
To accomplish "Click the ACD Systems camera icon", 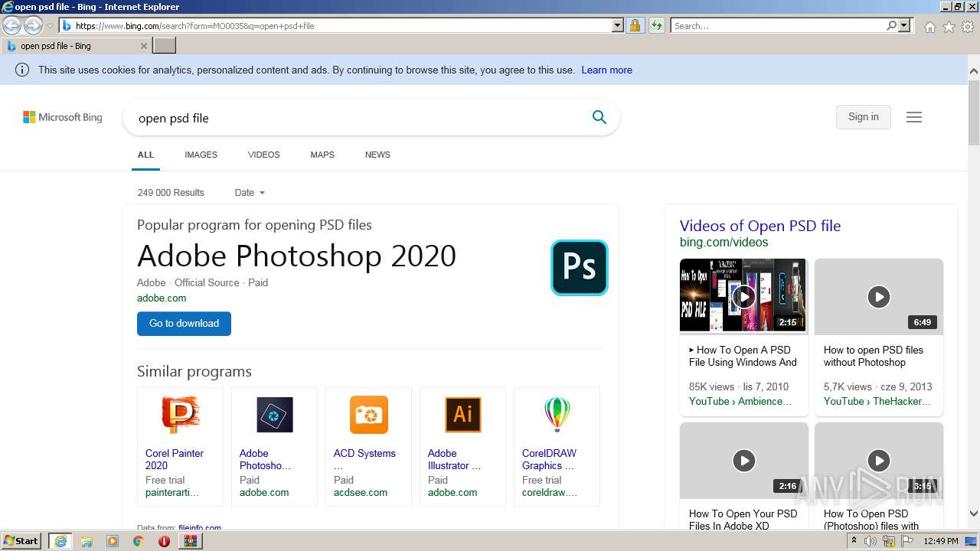I will point(369,415).
